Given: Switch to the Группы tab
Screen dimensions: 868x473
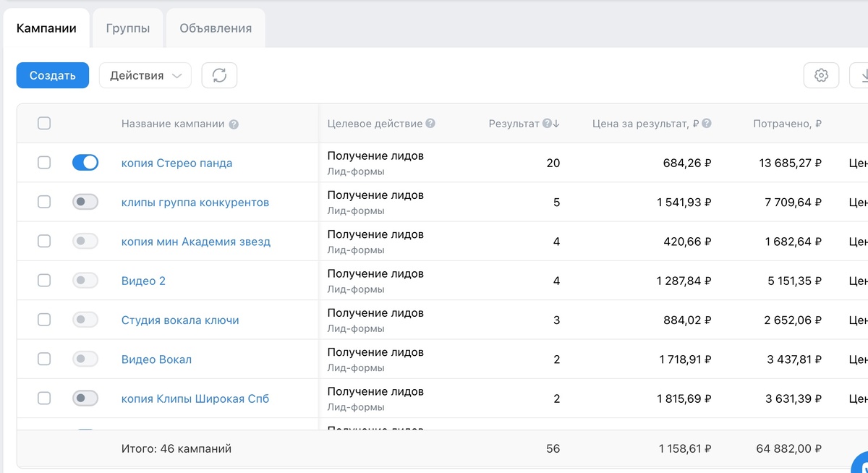Looking at the screenshot, I should click(x=128, y=29).
